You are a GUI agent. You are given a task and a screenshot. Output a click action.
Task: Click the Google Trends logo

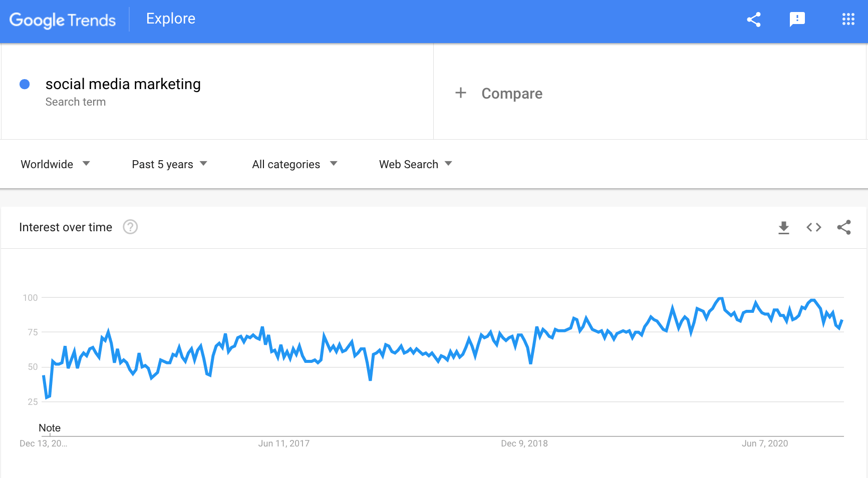click(x=63, y=20)
